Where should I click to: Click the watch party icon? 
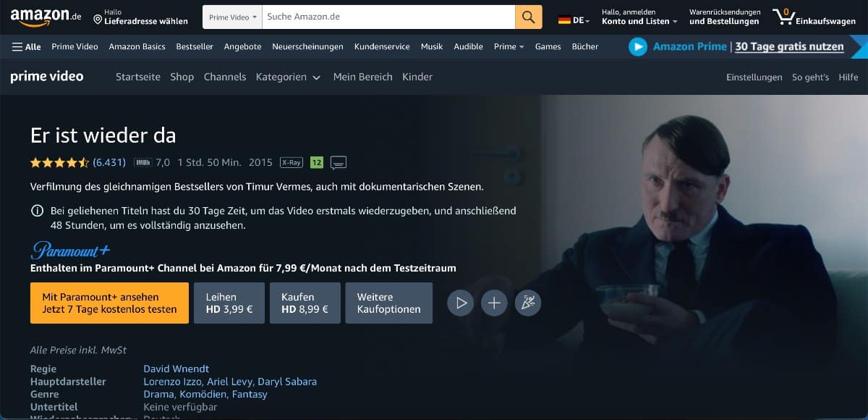coord(528,303)
